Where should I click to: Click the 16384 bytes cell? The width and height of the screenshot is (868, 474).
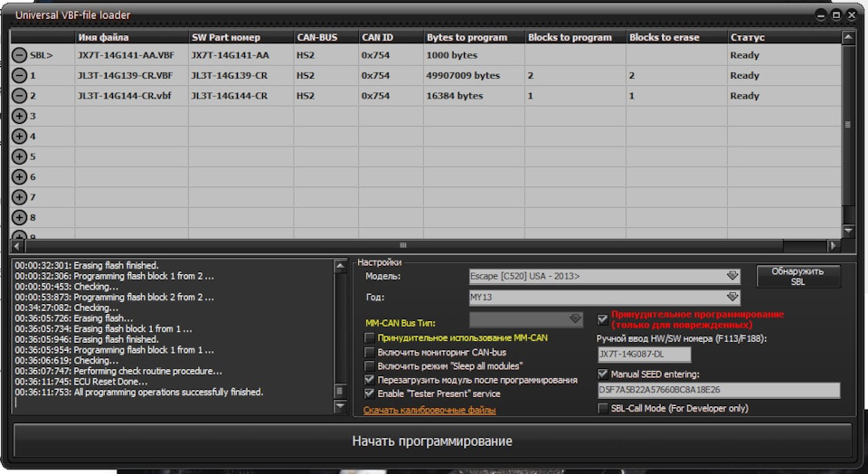click(474, 96)
